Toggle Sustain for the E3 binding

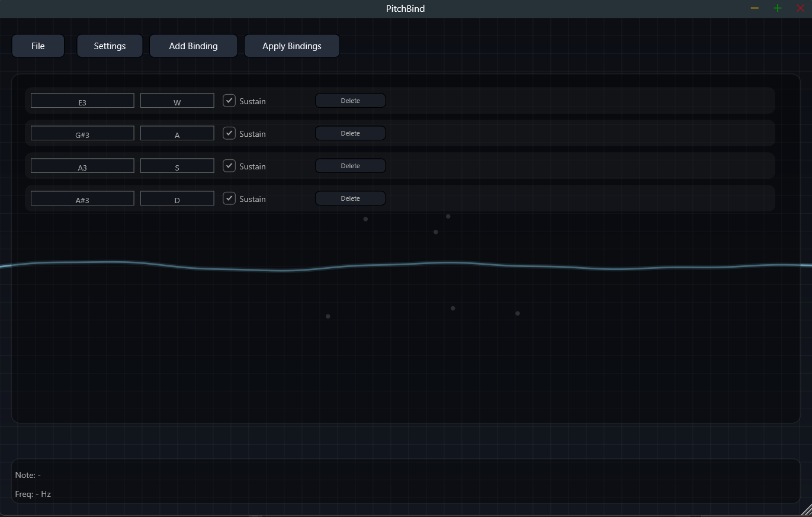[229, 101]
